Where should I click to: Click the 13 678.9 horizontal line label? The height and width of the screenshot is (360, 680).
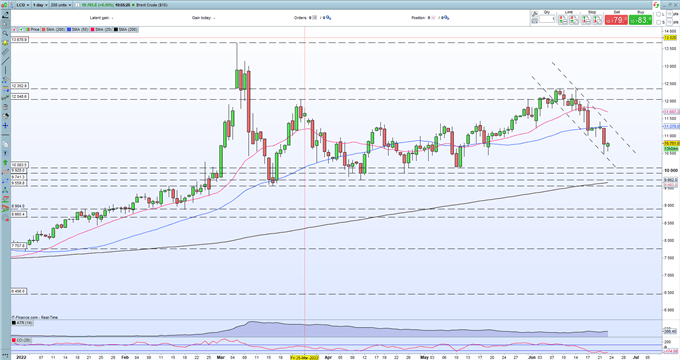[x=20, y=39]
